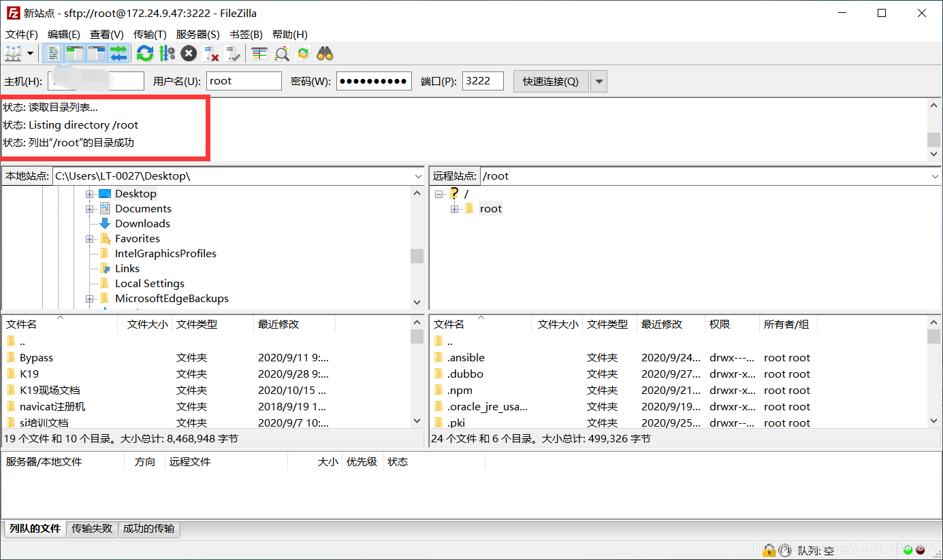Image resolution: width=943 pixels, height=560 pixels.
Task: Expand the Desktop tree node
Action: point(89,194)
